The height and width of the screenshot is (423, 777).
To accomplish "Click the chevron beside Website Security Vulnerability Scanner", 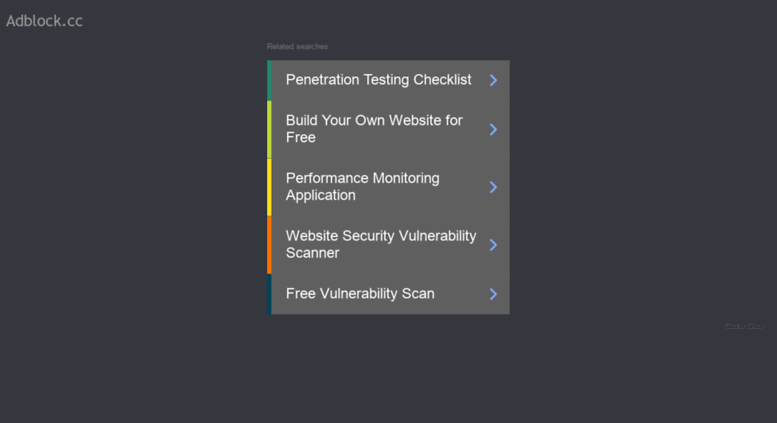I will tap(493, 245).
